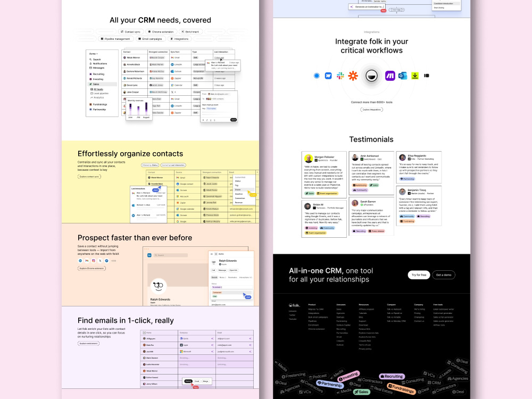Click Morgan Pelissier's avatar in Testimonials
This screenshot has width=532, height=399.
click(x=309, y=159)
